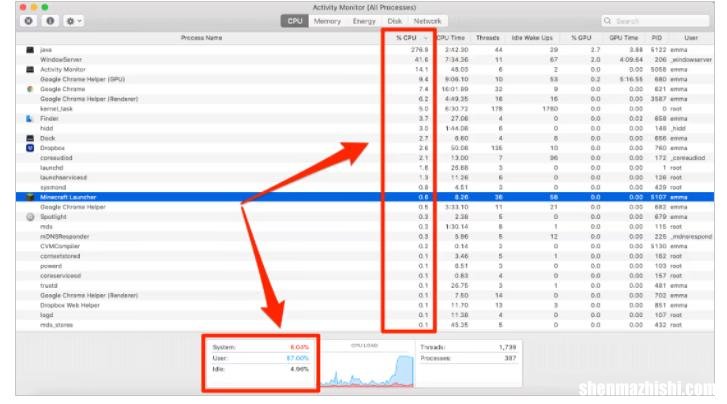Sort by % GPU column header

581,38
